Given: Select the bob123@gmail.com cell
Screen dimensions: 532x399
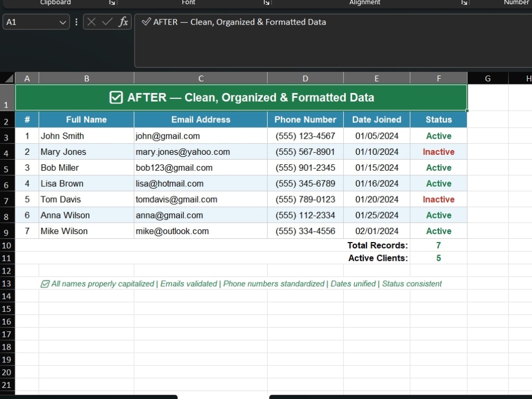Looking at the screenshot, I should (x=201, y=168).
